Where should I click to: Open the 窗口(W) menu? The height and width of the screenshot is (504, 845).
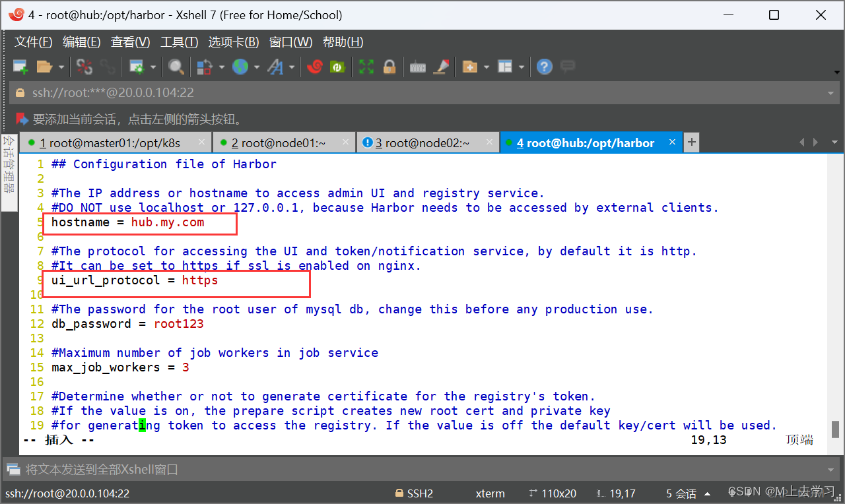pos(291,42)
